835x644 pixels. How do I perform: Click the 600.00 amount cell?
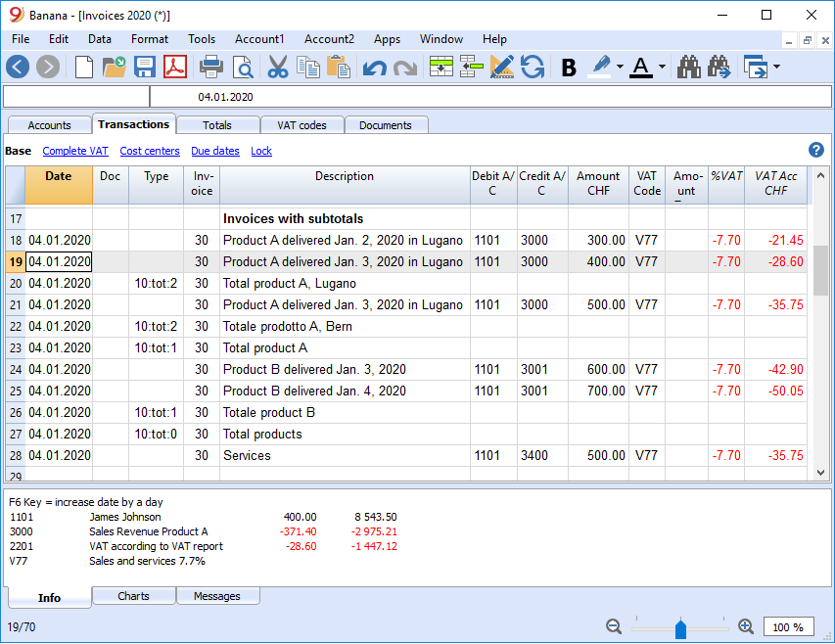(x=598, y=369)
